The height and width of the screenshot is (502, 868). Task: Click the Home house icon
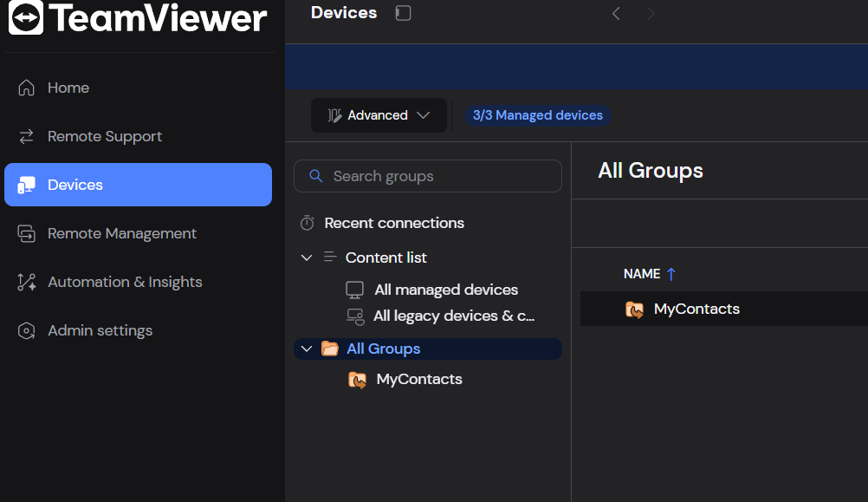pos(26,88)
